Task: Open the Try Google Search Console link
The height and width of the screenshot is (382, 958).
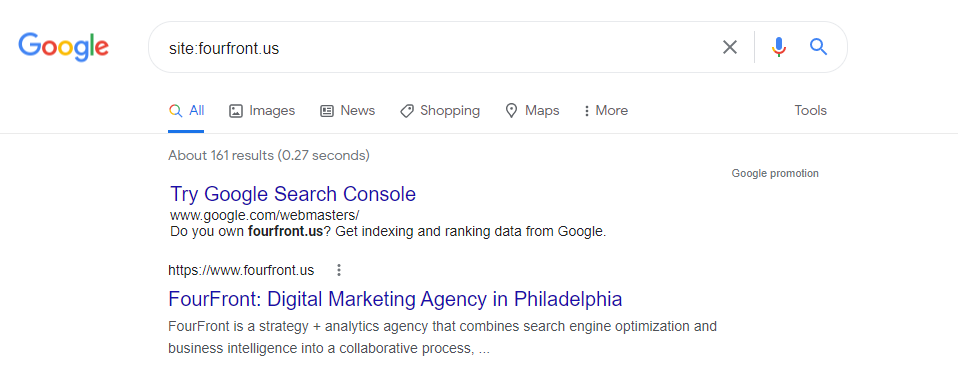Action: (x=293, y=194)
